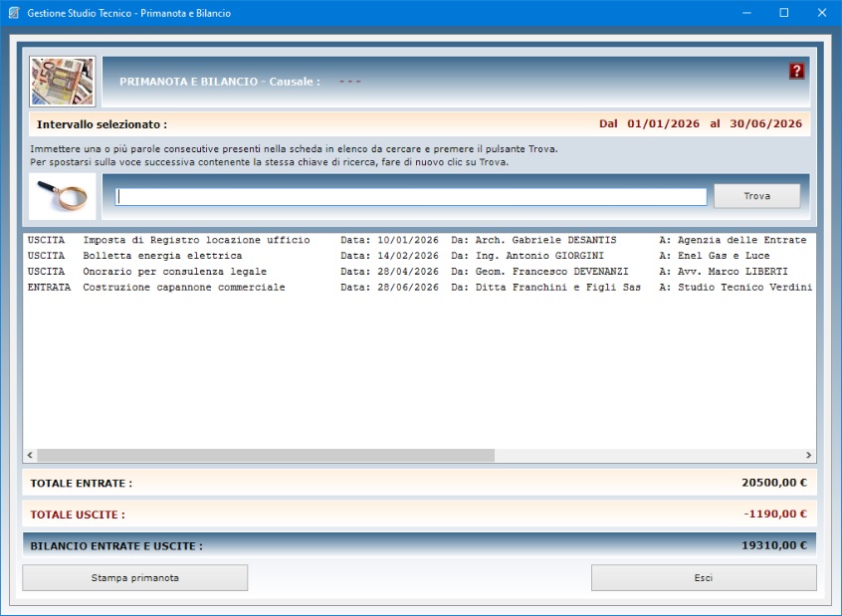Image resolution: width=842 pixels, height=616 pixels.
Task: Click the magnifying glass search icon
Action: click(x=62, y=196)
